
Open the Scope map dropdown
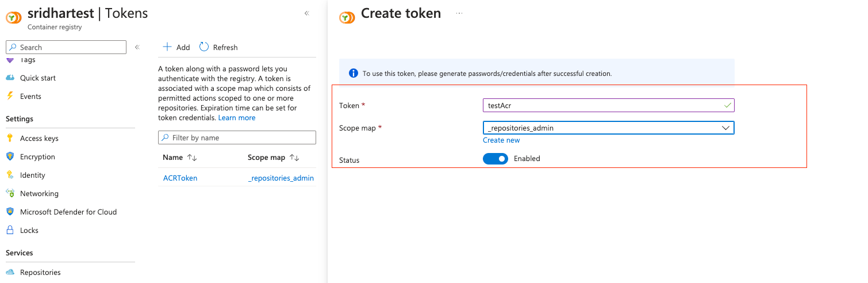point(608,128)
